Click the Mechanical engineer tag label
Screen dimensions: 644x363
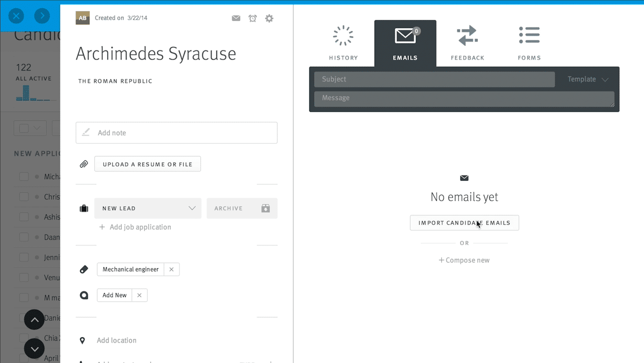(130, 270)
